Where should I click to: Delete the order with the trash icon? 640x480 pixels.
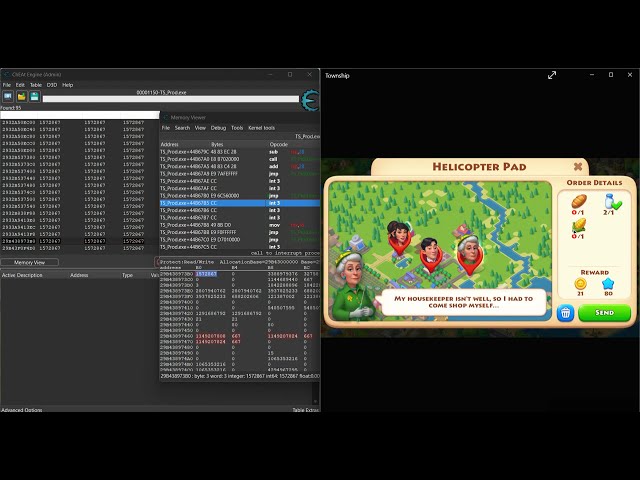tap(565, 313)
